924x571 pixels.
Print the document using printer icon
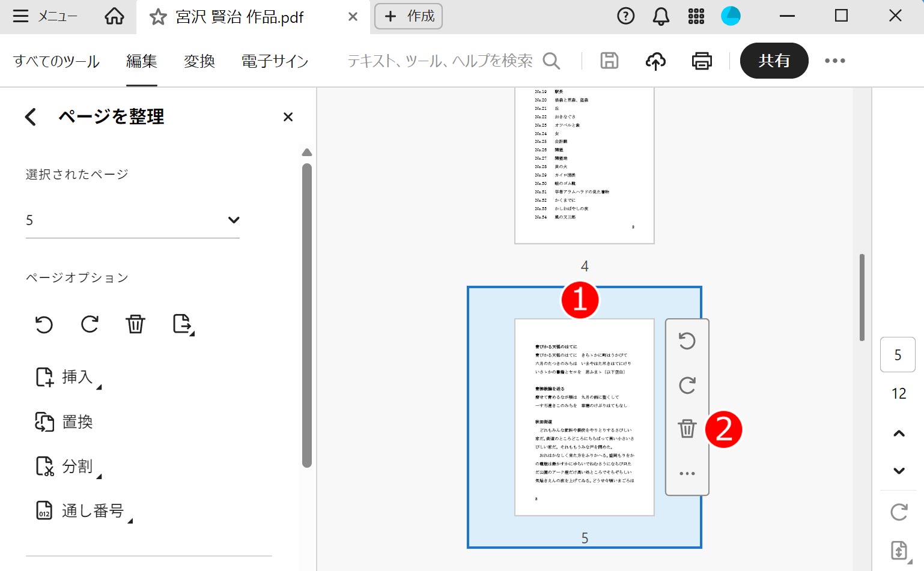[x=701, y=61]
